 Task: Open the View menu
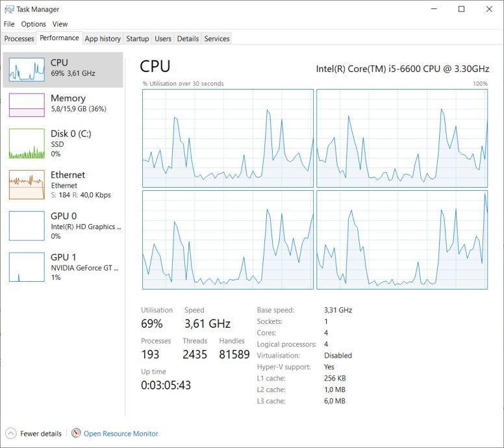[x=60, y=24]
